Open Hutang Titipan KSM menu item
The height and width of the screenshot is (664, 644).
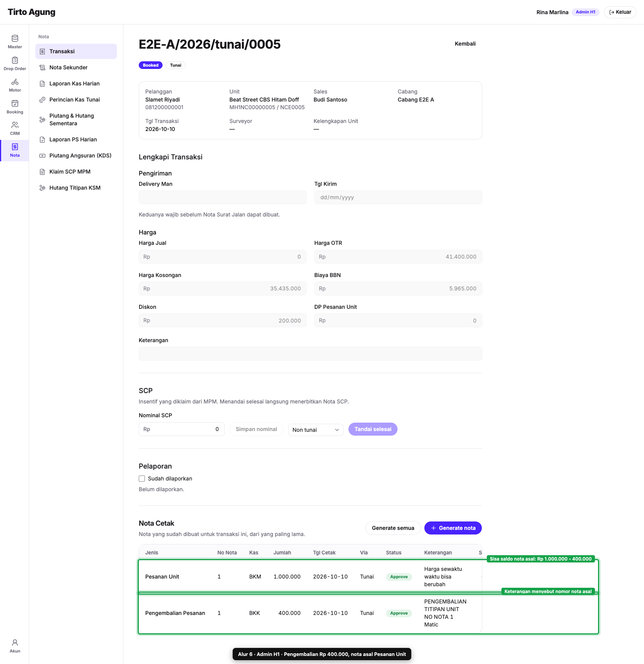click(76, 188)
